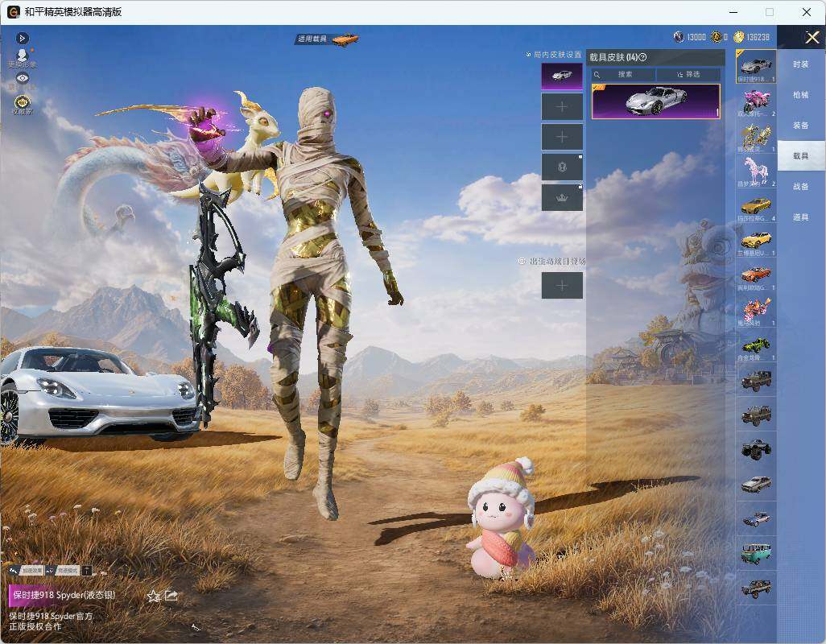The width and height of the screenshot is (826, 644).
Task: Click the help question mark beside 载具皮肤
Action: [642, 57]
